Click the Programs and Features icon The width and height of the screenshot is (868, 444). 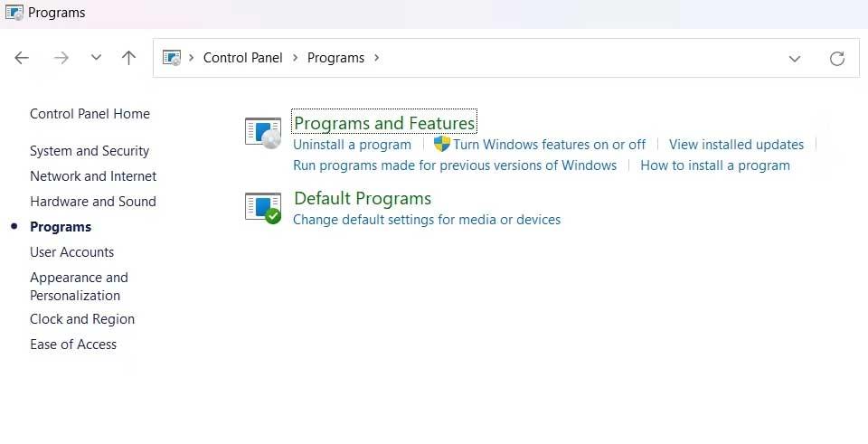coord(263,134)
